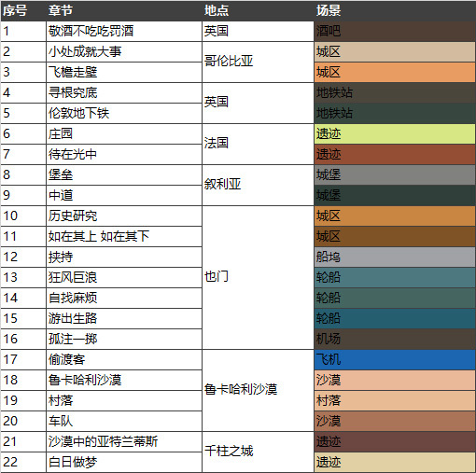The height and width of the screenshot is (473, 476).
Task: Click the 地铁站 scene cell in row 5
Action: coord(395,113)
